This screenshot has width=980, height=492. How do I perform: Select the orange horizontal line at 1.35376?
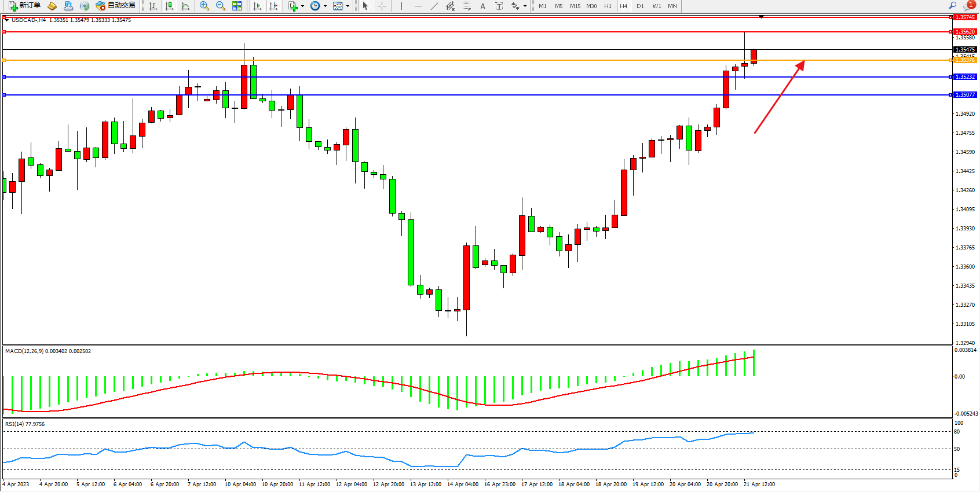tap(463, 60)
